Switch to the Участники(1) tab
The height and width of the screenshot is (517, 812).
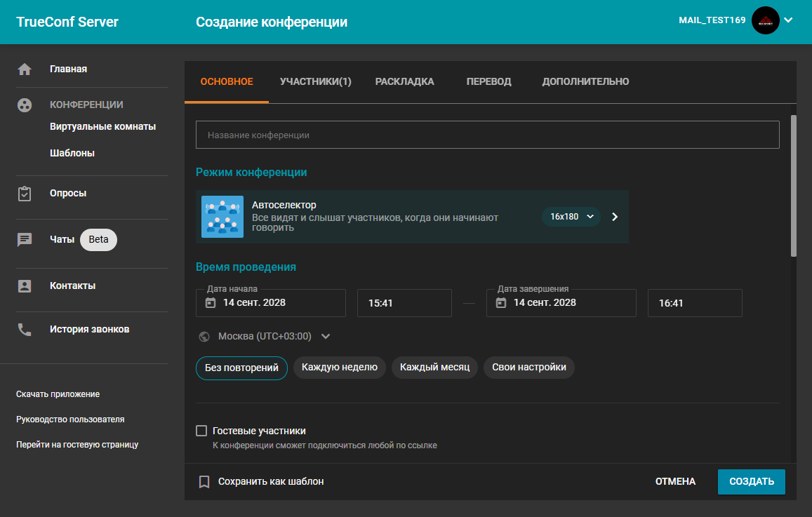[x=315, y=81]
